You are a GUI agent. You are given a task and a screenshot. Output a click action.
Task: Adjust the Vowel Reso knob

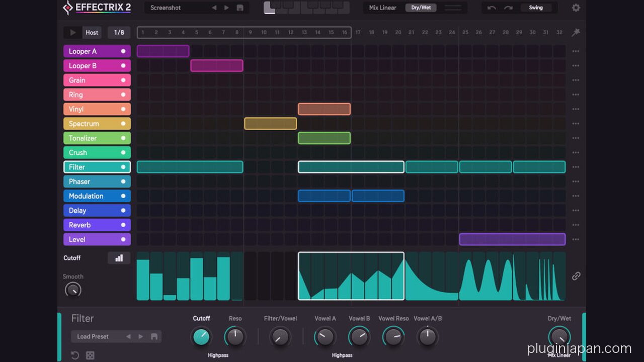coord(393,336)
